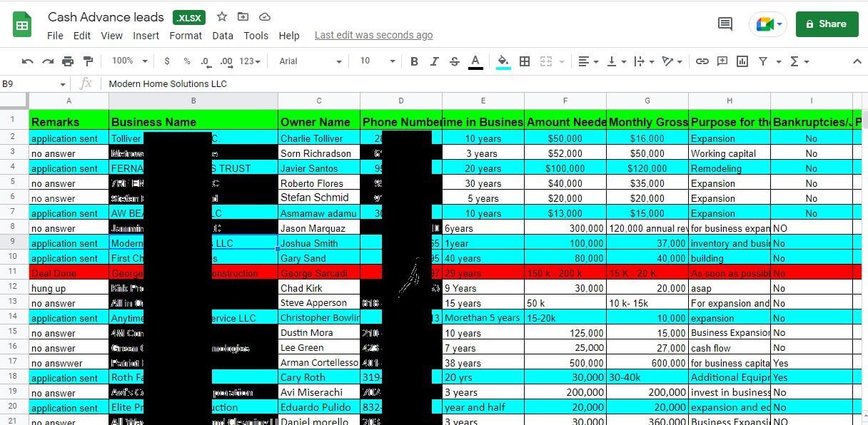Select the Paint format tool

pyautogui.click(x=88, y=61)
